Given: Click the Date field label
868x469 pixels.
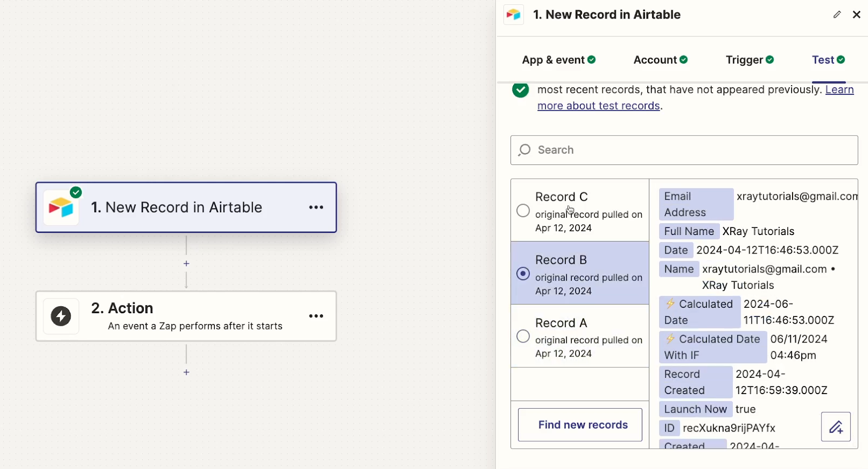Looking at the screenshot, I should click(676, 250).
